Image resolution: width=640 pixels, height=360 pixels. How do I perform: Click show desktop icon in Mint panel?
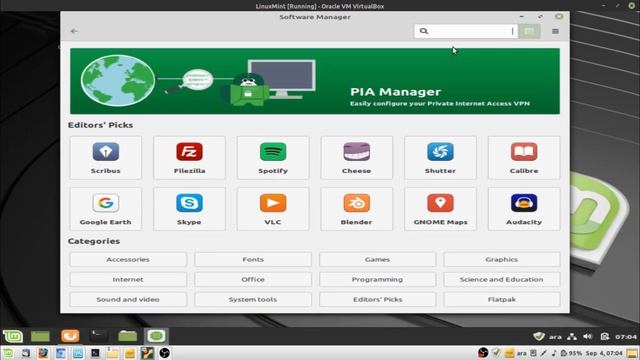point(40,336)
